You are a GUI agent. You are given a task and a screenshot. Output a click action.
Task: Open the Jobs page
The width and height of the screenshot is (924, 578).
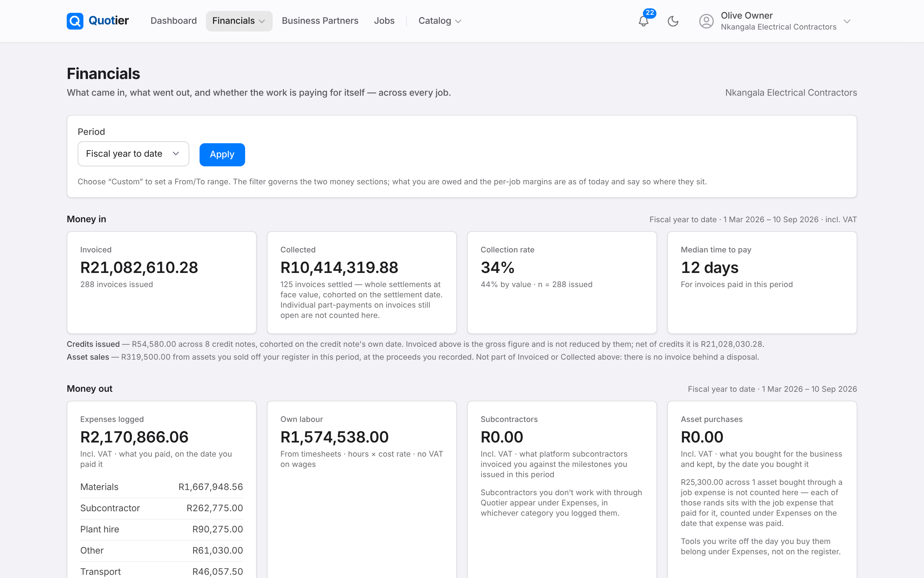[384, 21]
